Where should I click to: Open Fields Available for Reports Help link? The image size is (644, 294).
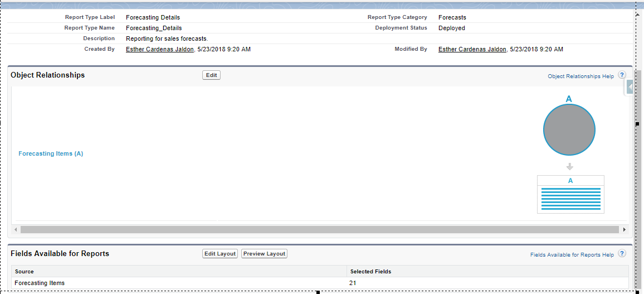point(572,255)
